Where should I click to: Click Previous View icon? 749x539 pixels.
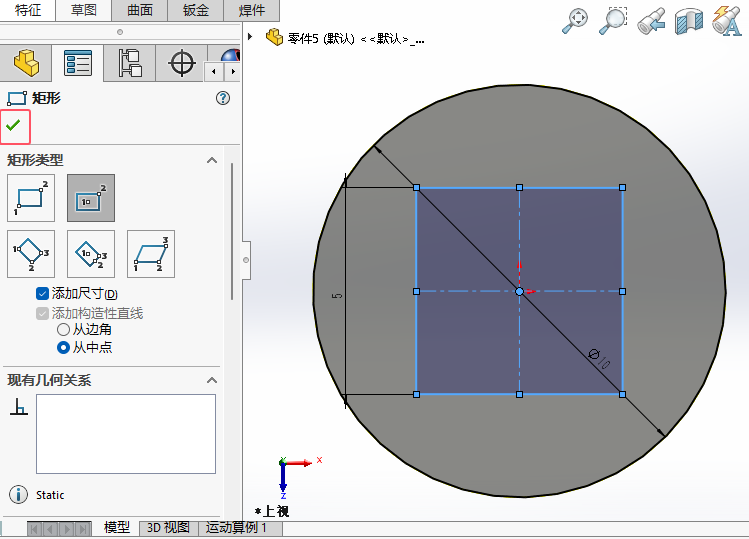651,21
